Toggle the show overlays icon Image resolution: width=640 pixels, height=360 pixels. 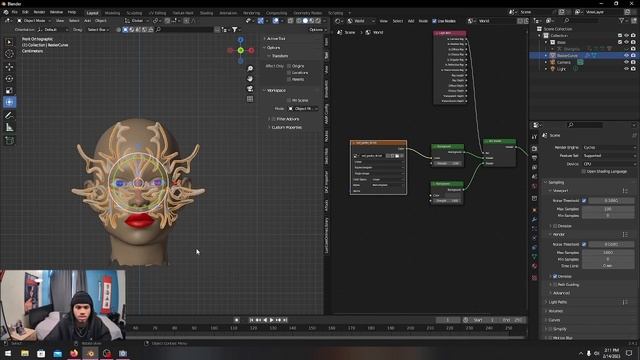(276, 20)
